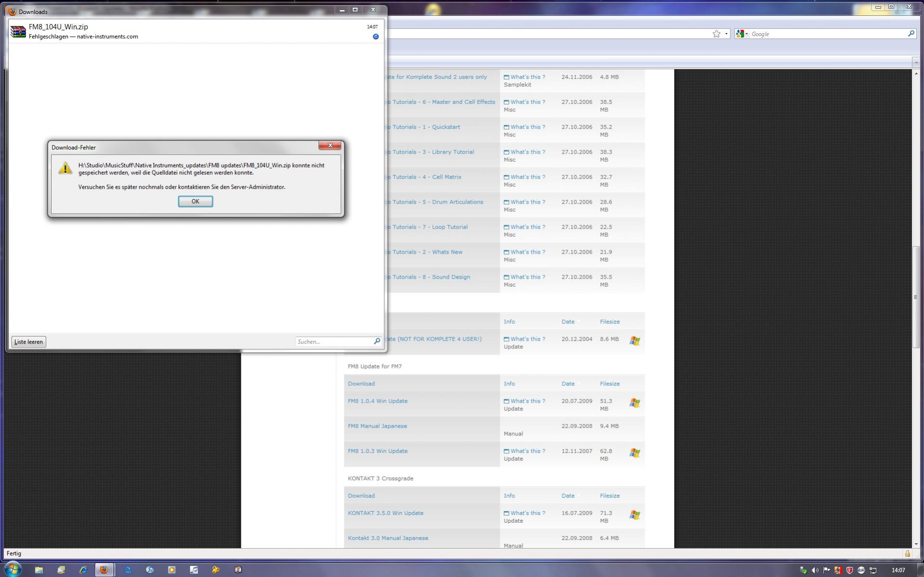Click the yellow warning icon in error dialog

[65, 168]
